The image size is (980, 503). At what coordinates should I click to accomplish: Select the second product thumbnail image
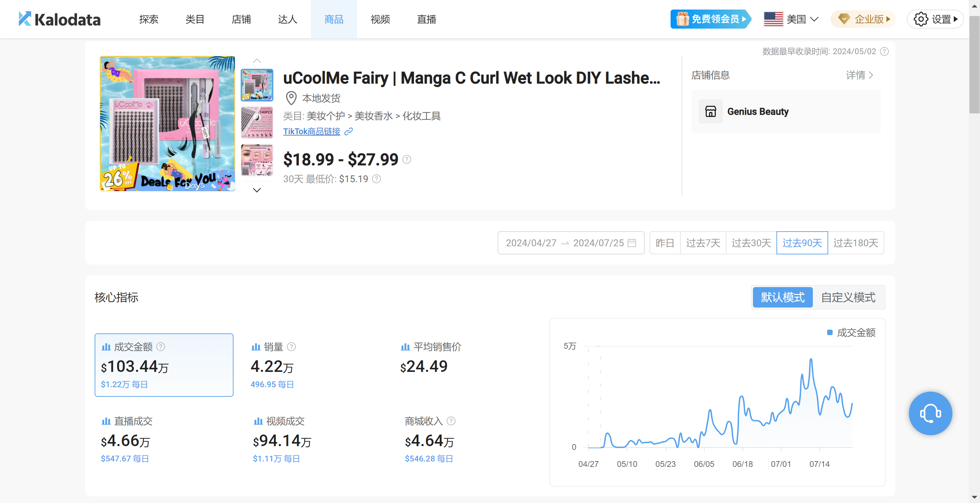(x=257, y=123)
